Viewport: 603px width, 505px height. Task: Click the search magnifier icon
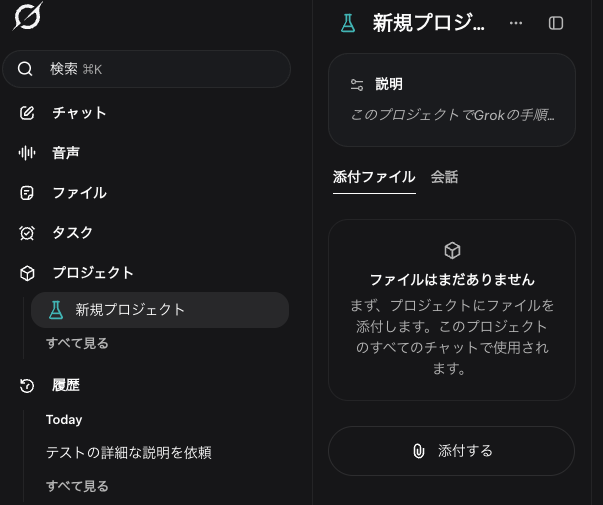(x=25, y=69)
